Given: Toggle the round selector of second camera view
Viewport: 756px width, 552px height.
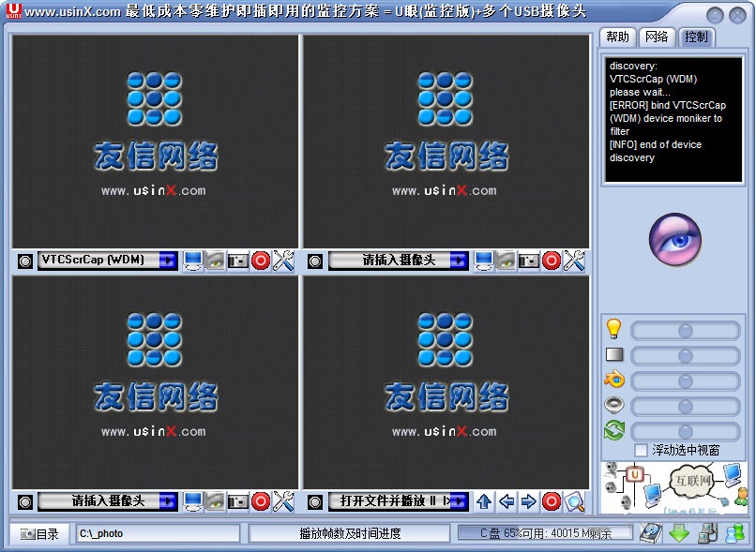Looking at the screenshot, I should pos(315,261).
